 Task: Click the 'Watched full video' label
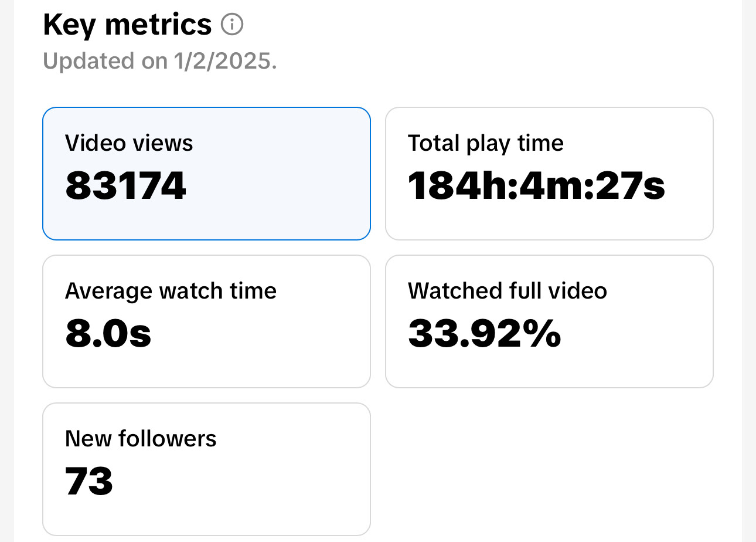click(508, 291)
